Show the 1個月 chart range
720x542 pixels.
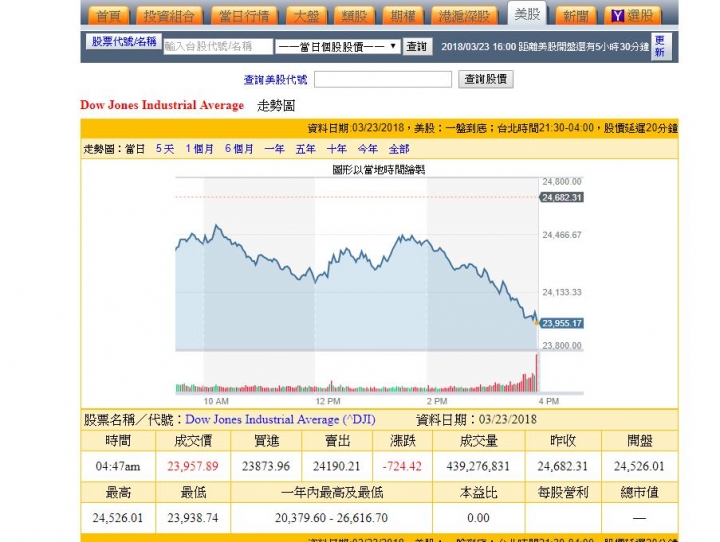pyautogui.click(x=200, y=149)
